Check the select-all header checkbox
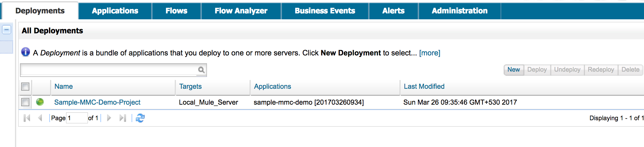This screenshot has height=147, width=644. [x=25, y=86]
